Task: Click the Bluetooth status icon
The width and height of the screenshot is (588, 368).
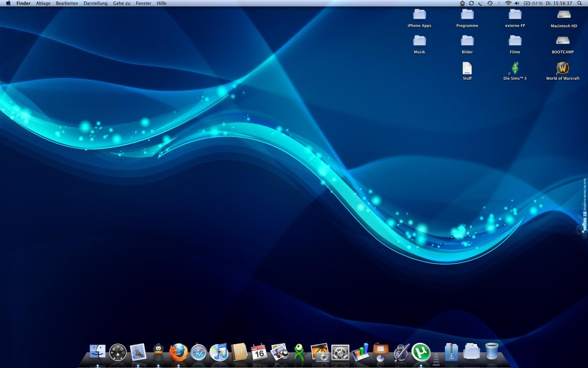Action: point(499,3)
